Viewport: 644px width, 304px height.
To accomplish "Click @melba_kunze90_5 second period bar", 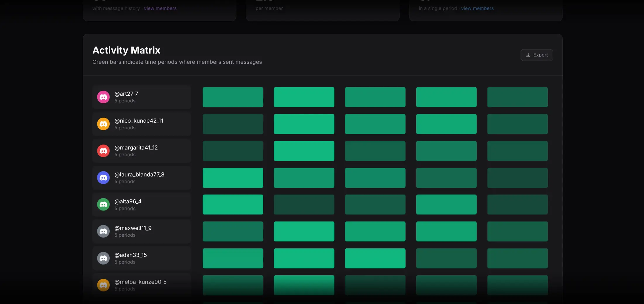I will (x=304, y=285).
